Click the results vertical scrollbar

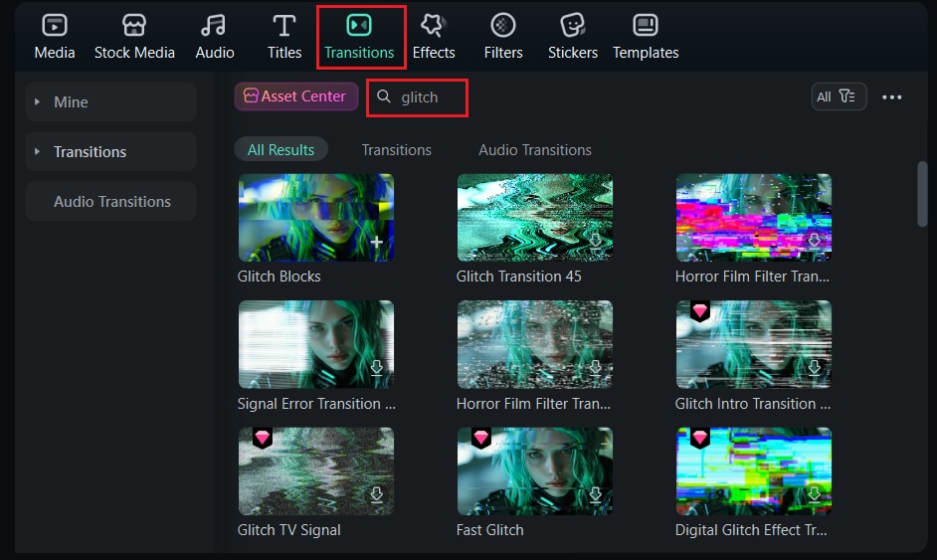tap(922, 194)
